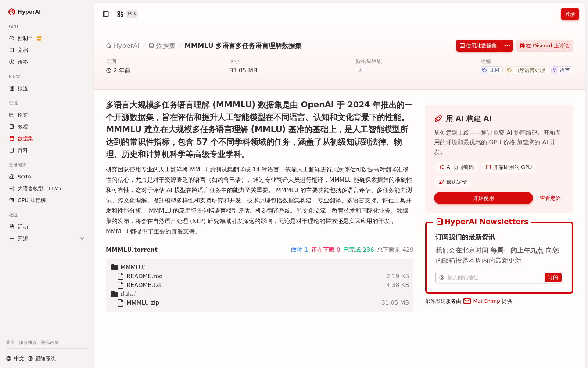Click the dataset organization OpenAI logo
Viewport: 588px width, 368px height.
click(361, 71)
